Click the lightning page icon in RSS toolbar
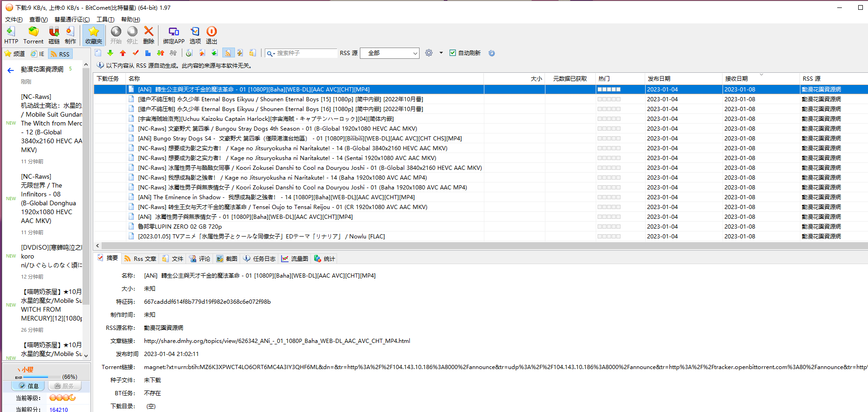This screenshot has width=868, height=412. tap(240, 53)
